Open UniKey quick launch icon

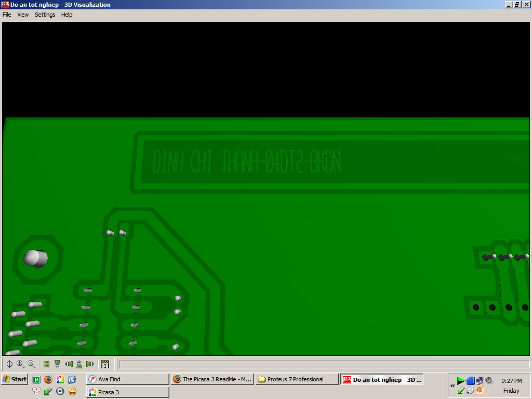click(x=36, y=391)
